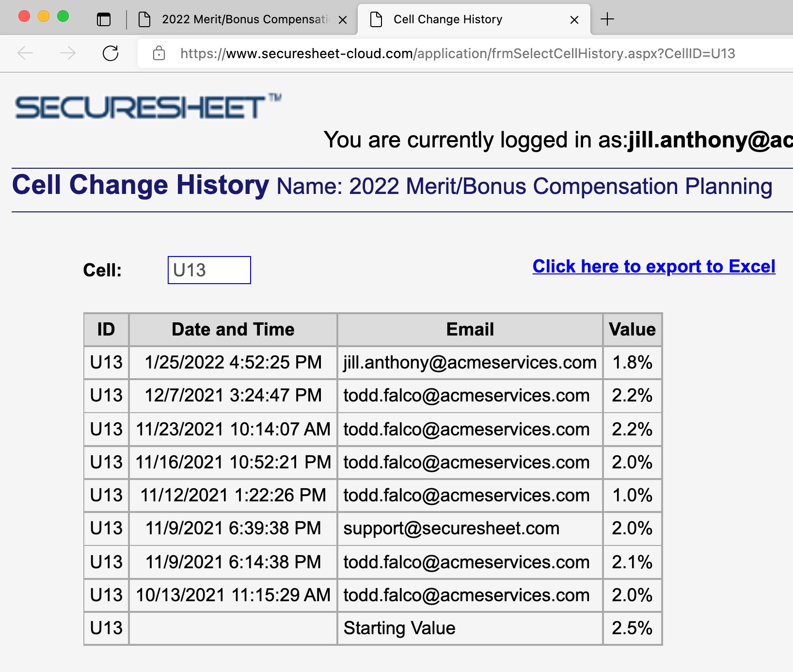Click the page icon on the Cell Change History tab

click(376, 19)
